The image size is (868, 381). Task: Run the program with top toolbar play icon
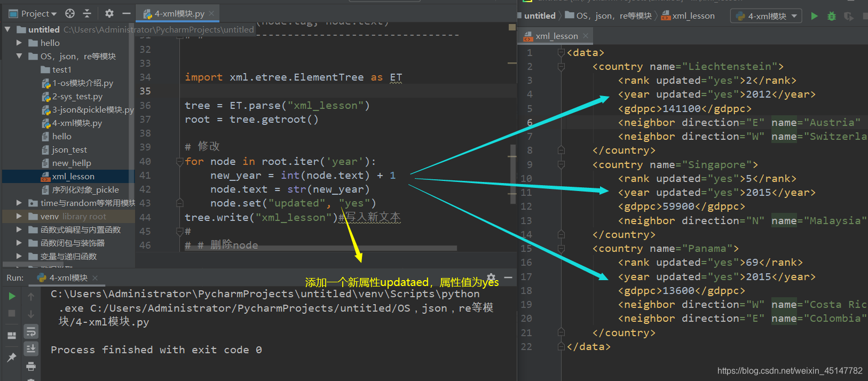(x=814, y=16)
